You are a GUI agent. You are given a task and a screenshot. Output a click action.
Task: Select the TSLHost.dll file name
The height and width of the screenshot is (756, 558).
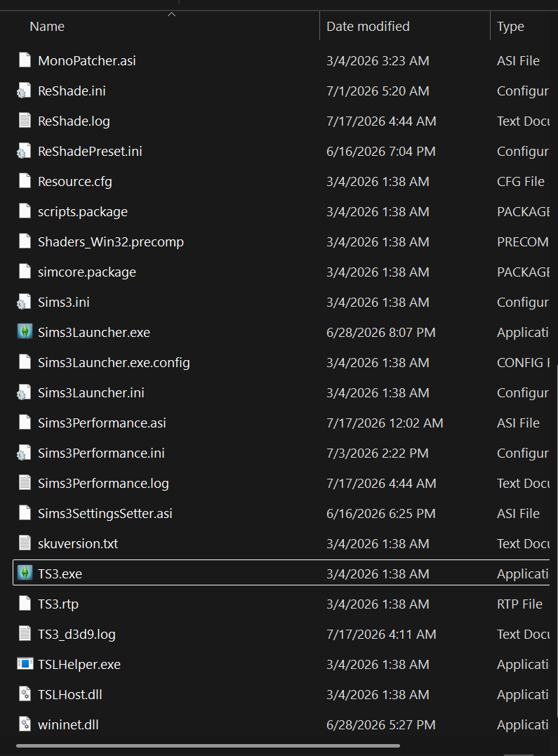(x=70, y=695)
